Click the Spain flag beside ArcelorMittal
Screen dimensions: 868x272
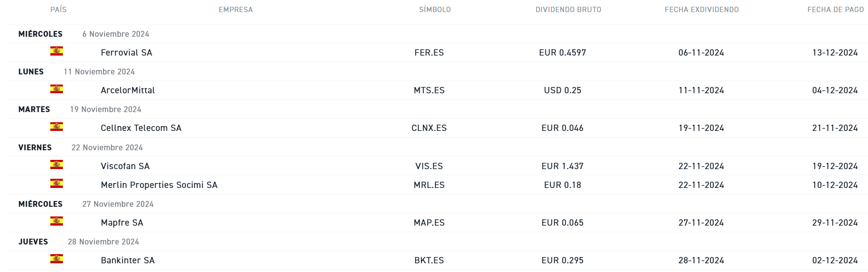[57, 89]
